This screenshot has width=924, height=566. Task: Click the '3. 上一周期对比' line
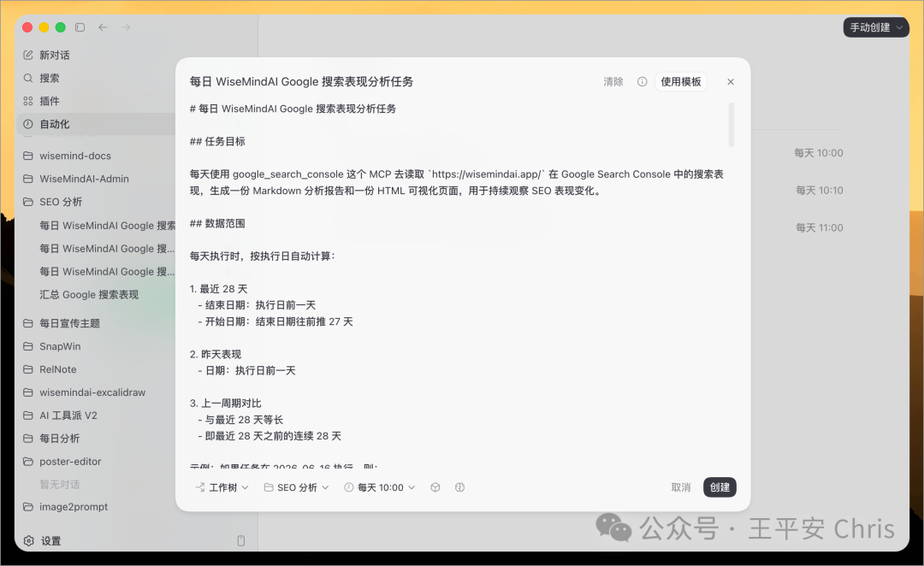pyautogui.click(x=226, y=403)
